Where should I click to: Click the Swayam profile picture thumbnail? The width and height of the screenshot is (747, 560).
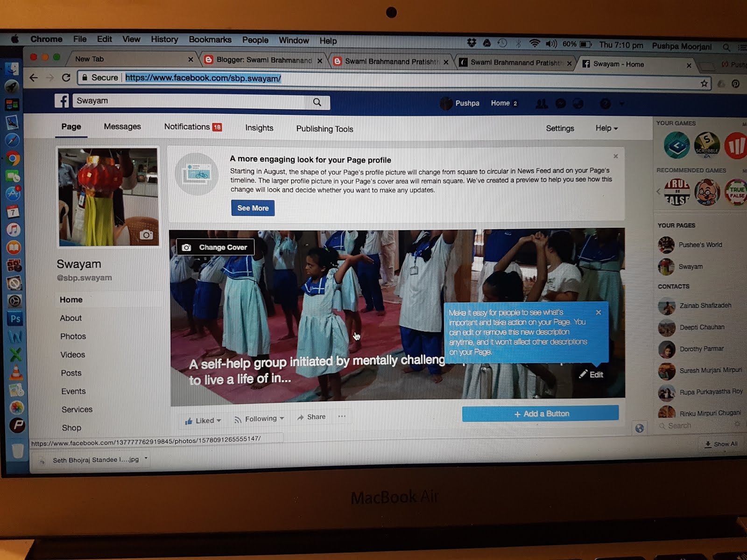point(108,196)
